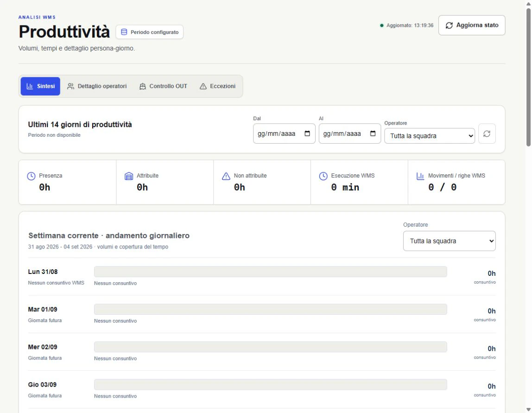
Task: Click the green status dot beside Aggiornato
Action: 382,25
